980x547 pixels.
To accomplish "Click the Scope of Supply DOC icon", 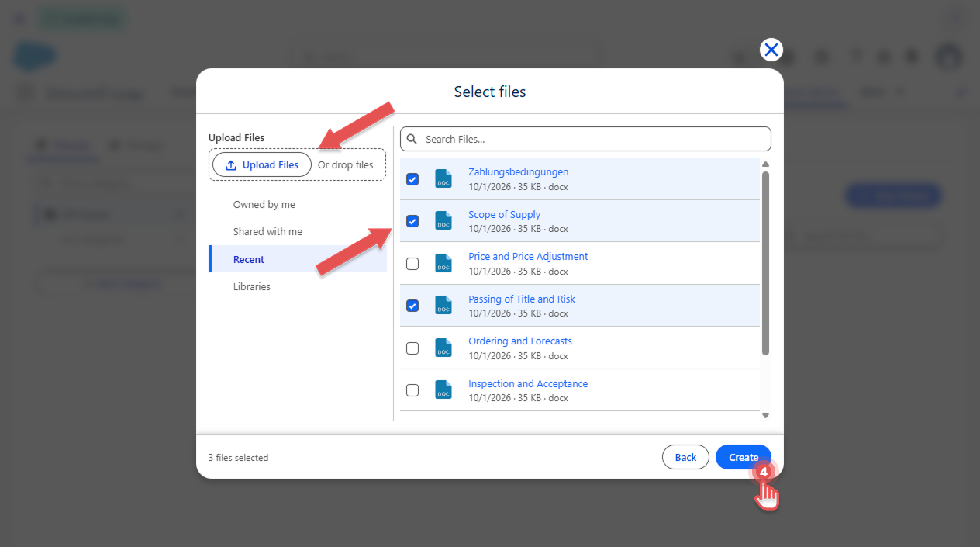I will tap(443, 221).
